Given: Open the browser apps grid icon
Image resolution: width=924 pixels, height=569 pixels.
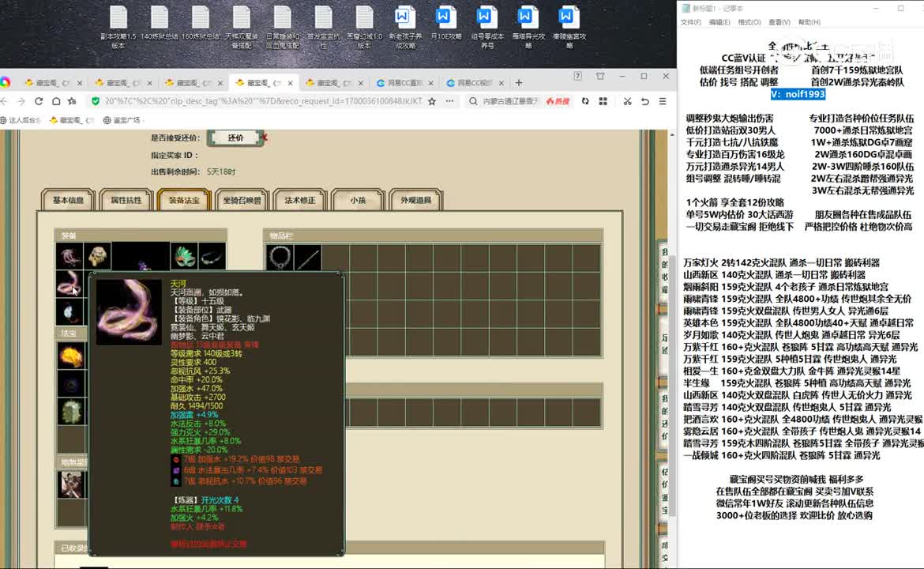Looking at the screenshot, I should click(x=603, y=101).
